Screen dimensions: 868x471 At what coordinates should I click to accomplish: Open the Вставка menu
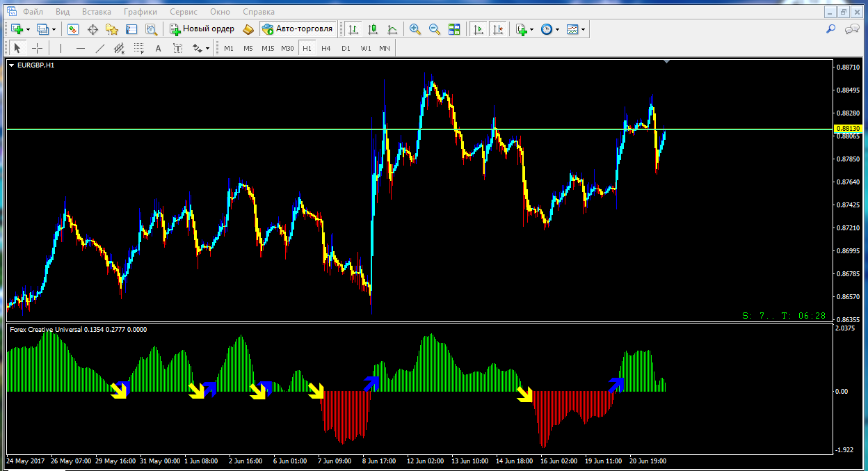96,12
